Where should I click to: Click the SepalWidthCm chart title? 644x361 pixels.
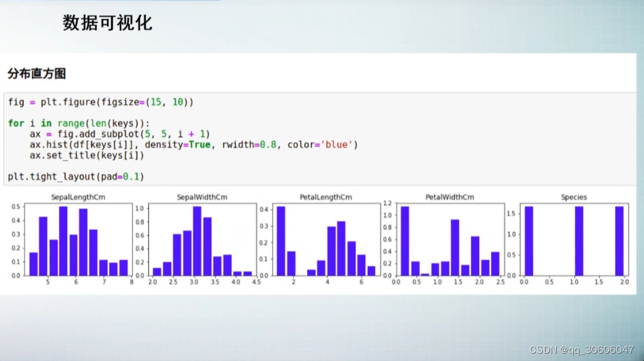(x=202, y=197)
